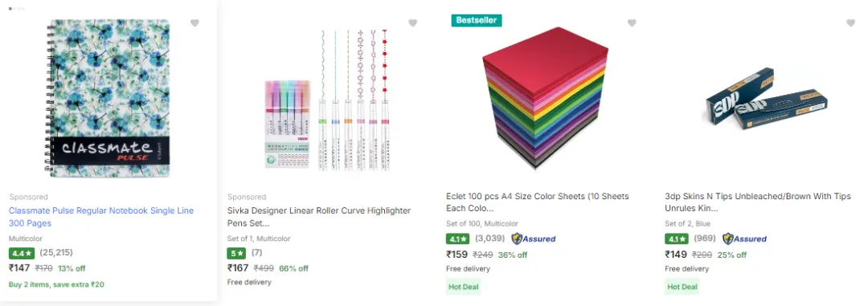Tap the heart icon on 3dp Skins product
This screenshot has height=306, width=868.
pyautogui.click(x=851, y=23)
